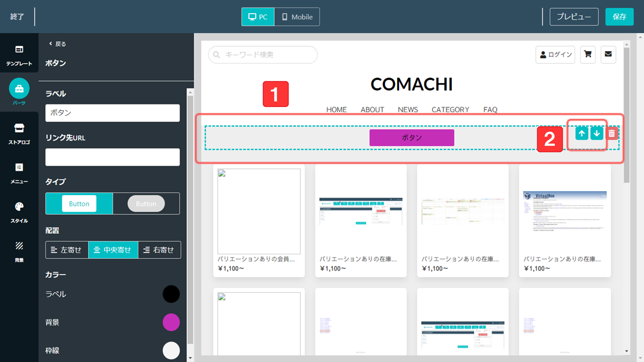Screen dimensions: 644x362
Task: Open the black ラベル color swatch
Action: tap(171, 294)
